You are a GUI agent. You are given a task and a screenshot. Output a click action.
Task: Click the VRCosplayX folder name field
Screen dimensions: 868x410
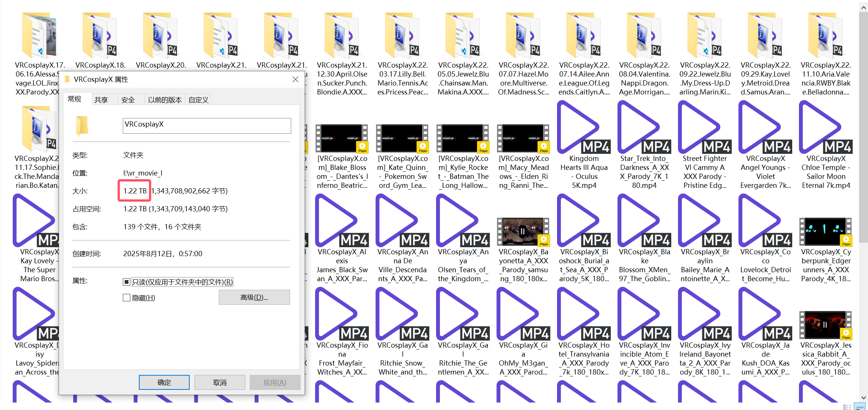pyautogui.click(x=206, y=125)
